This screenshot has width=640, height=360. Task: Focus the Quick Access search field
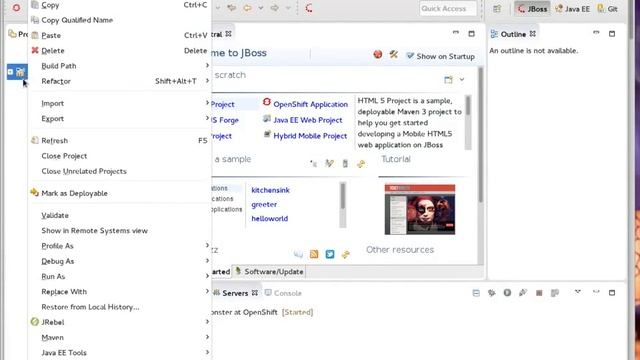point(448,9)
